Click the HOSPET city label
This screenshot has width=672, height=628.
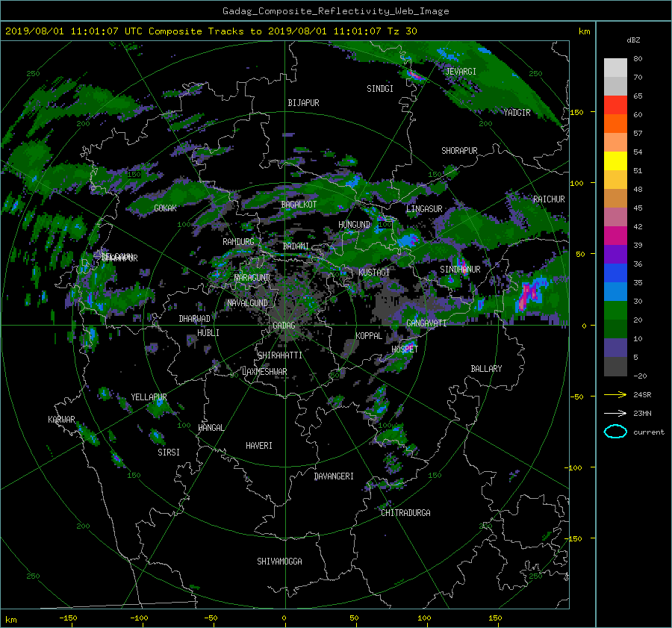[x=405, y=349]
